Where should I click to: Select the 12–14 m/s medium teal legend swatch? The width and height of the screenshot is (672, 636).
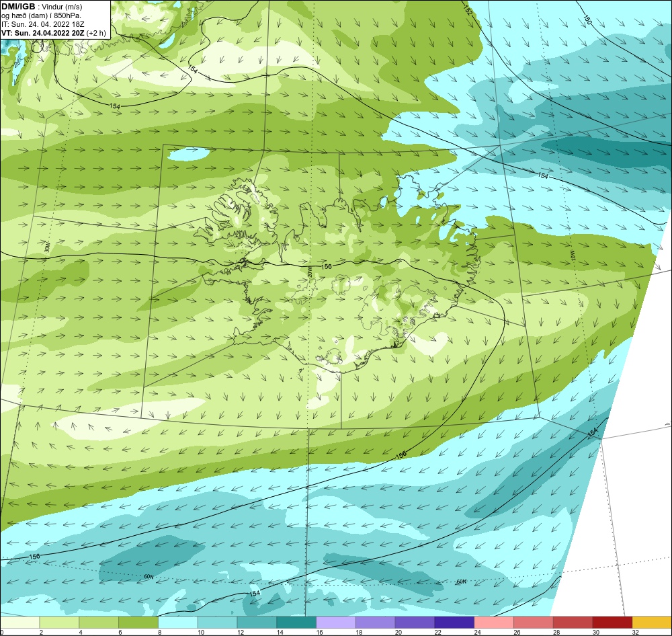pyautogui.click(x=257, y=623)
